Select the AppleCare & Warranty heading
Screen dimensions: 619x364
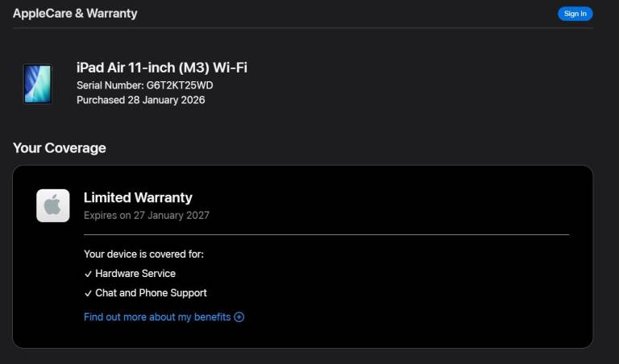(x=75, y=14)
